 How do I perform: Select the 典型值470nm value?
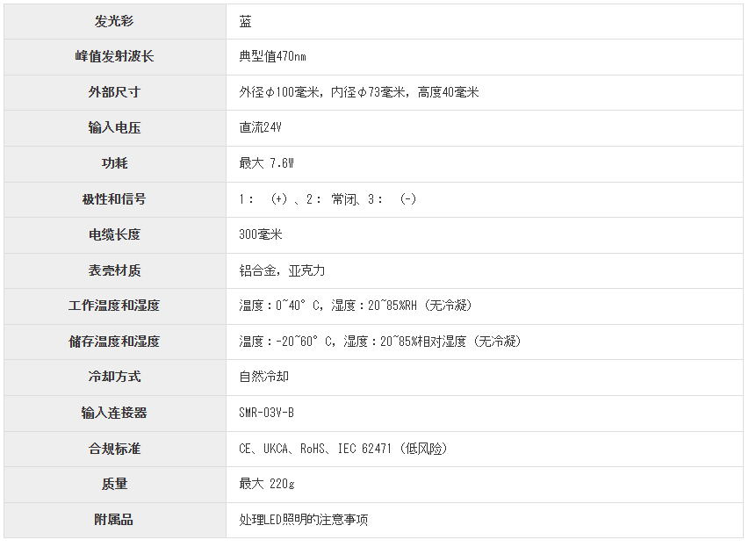click(x=272, y=57)
